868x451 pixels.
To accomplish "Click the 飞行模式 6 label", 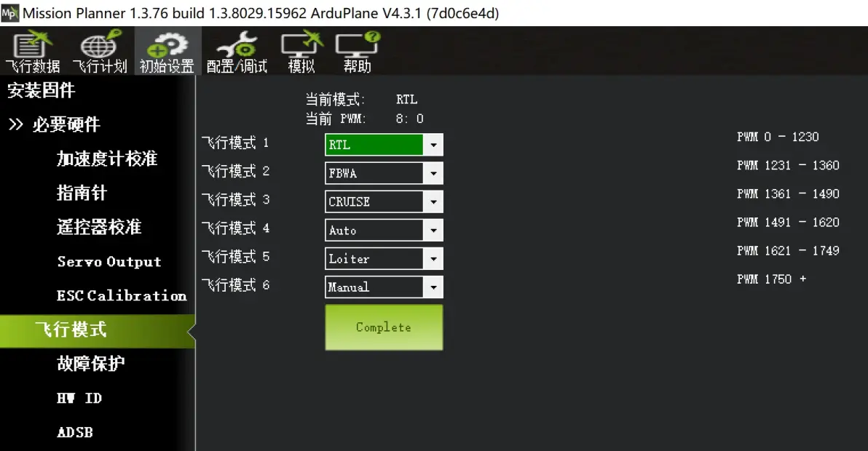I will pos(235,285).
